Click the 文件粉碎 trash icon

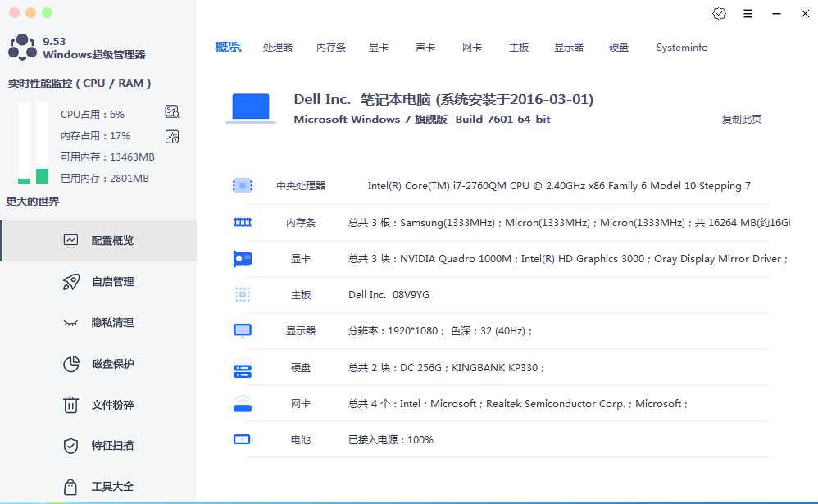(71, 405)
